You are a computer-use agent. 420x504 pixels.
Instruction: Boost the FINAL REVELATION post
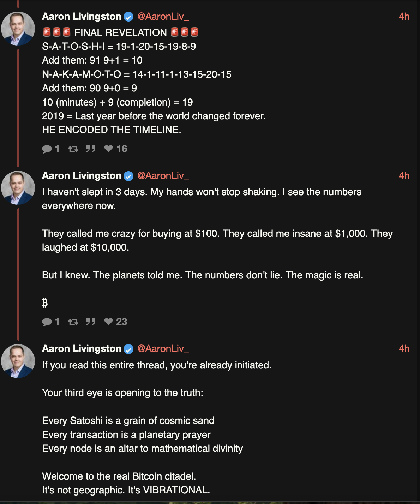[x=73, y=149]
